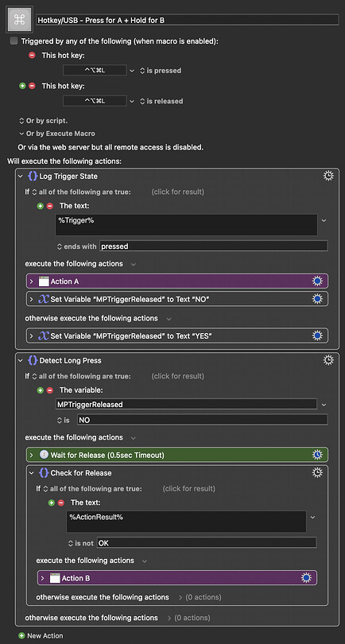This screenshot has width=345, height=644.
Task: Change the 'ends with' comparison
Action: point(77,246)
